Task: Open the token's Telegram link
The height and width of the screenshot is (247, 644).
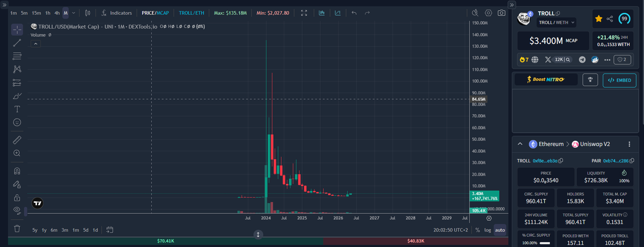Action: tap(582, 59)
